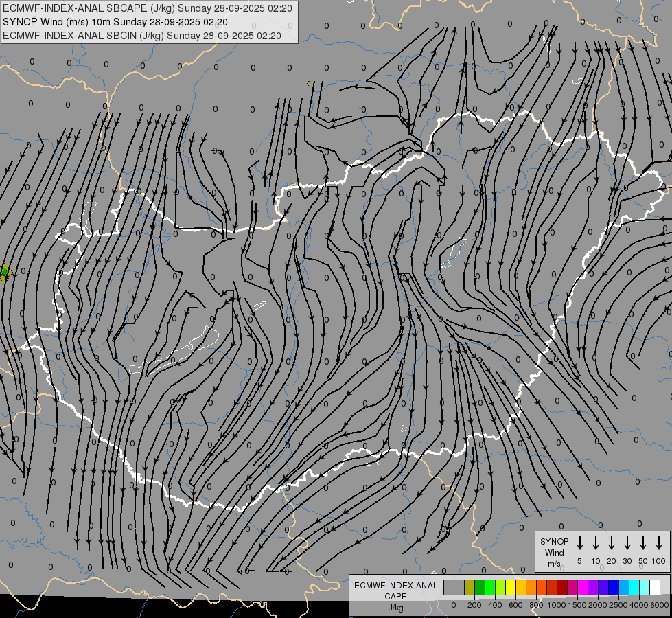Screen dimensions: 672x618
Task: Click the 50 m/s wind arrow in legend
Action: (643, 543)
